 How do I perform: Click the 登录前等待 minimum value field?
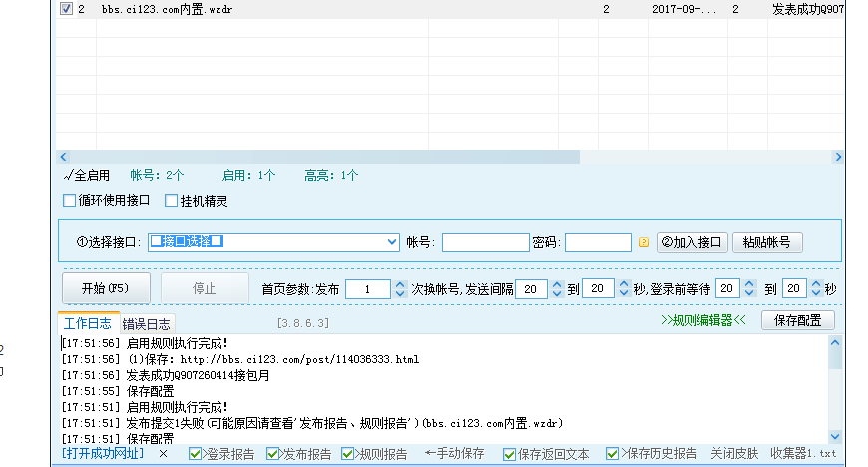coord(727,289)
